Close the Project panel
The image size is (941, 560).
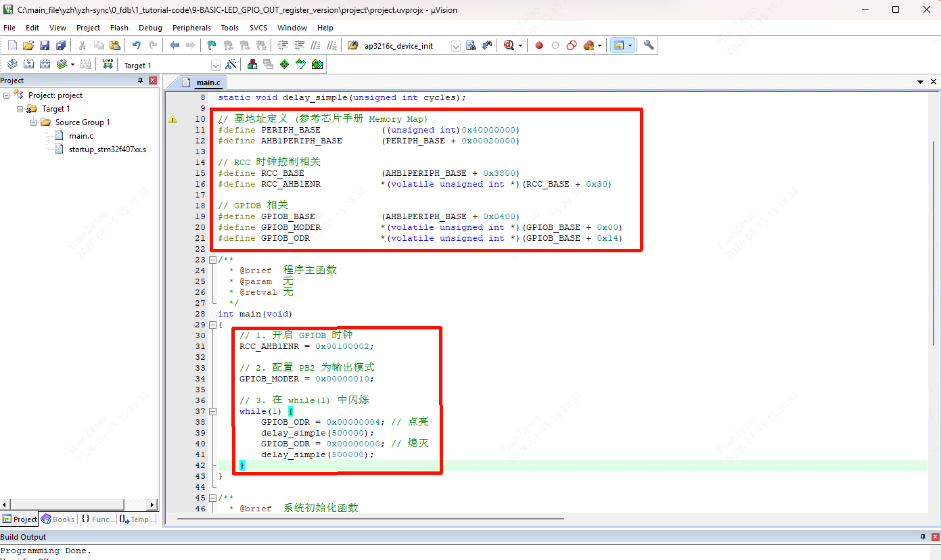click(x=152, y=80)
